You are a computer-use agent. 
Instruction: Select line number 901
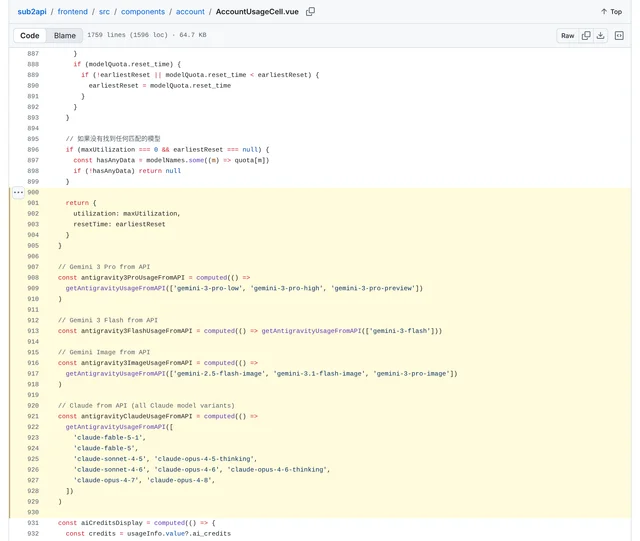click(33, 203)
